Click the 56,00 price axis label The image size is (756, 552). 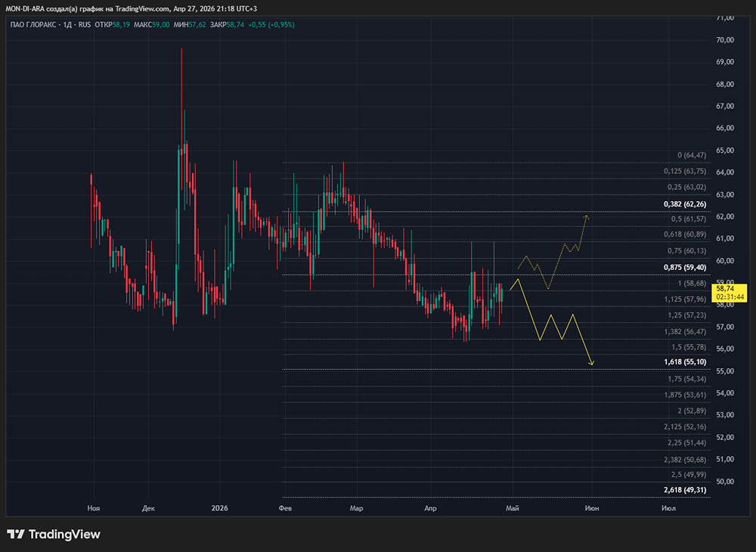pyautogui.click(x=725, y=349)
